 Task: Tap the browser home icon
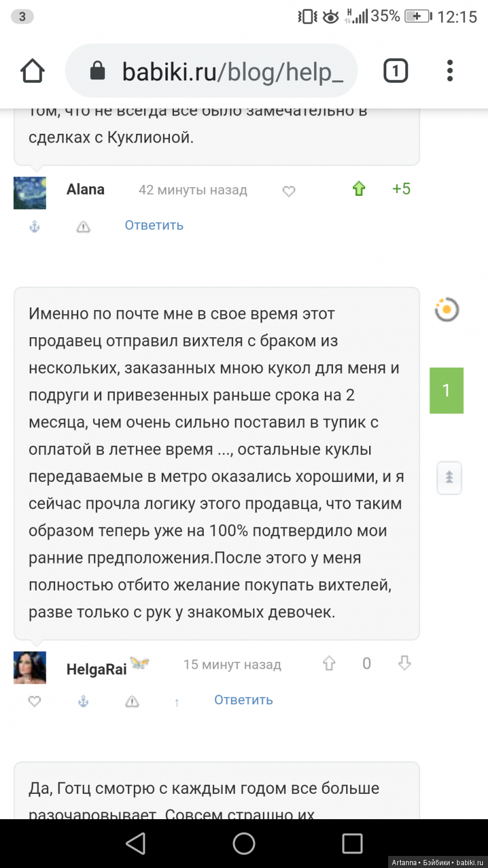33,71
